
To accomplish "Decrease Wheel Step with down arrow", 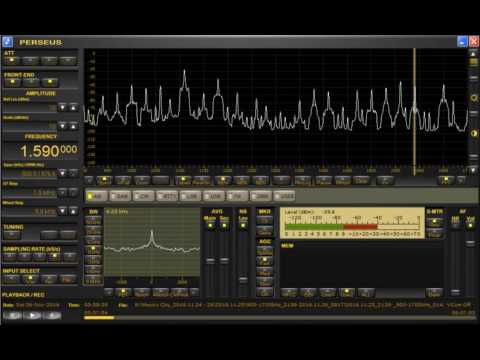I will click(x=62, y=211).
